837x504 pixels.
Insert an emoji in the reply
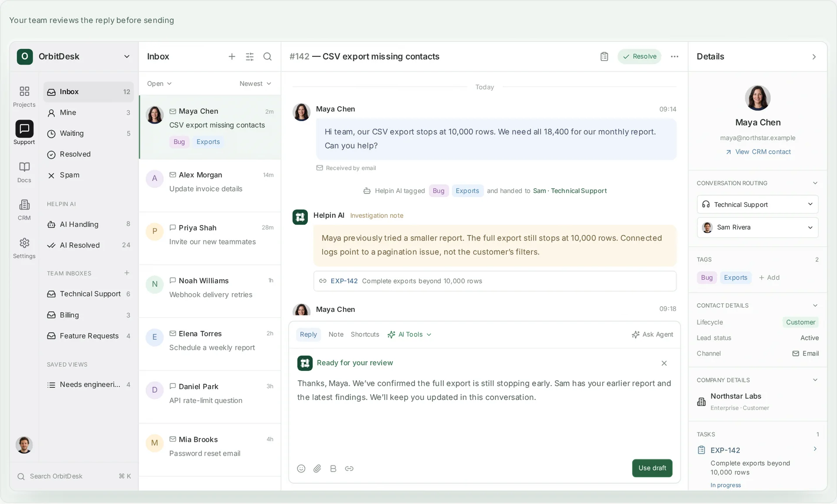(301, 468)
